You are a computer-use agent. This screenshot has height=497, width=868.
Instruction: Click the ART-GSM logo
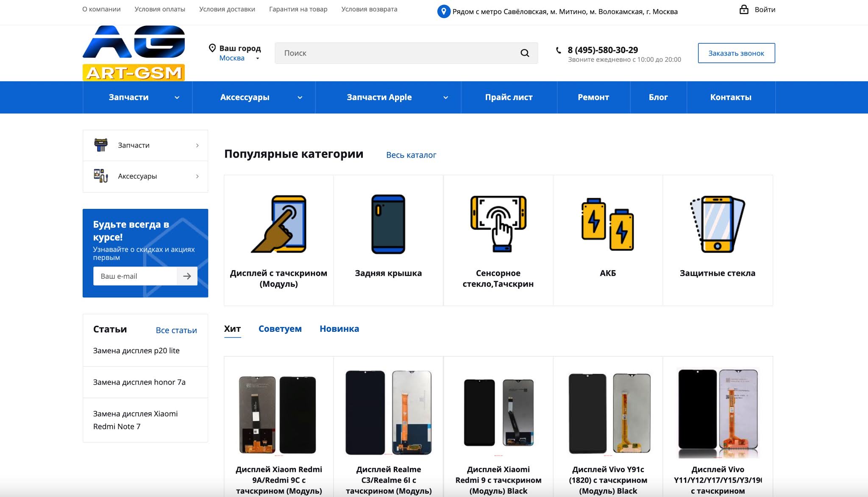[x=134, y=53]
